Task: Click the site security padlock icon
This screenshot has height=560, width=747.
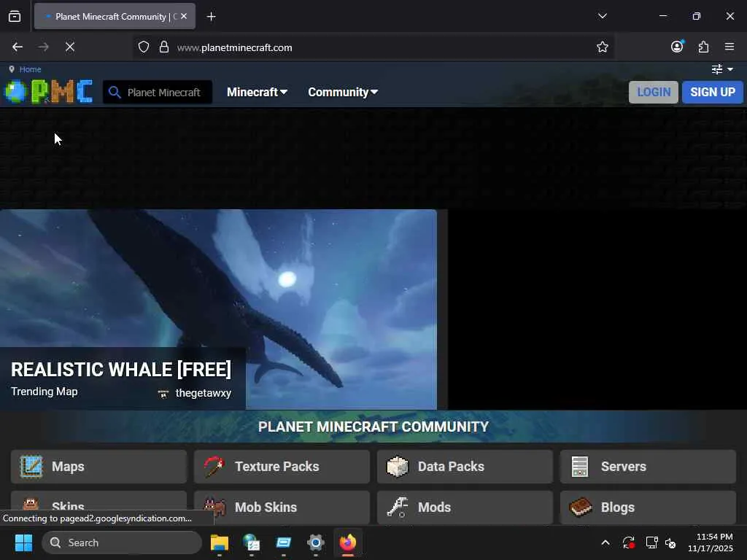Action: click(164, 47)
